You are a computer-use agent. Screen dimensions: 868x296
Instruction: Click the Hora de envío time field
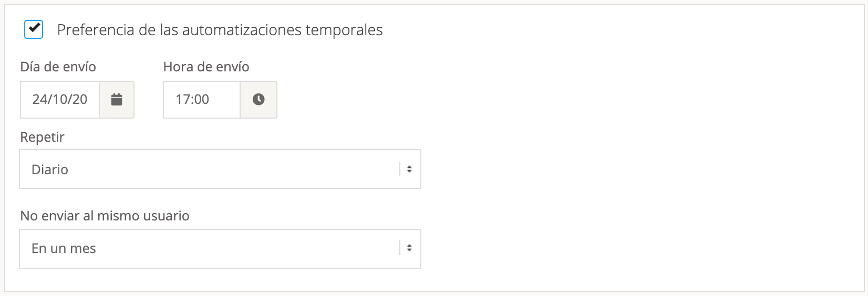point(202,99)
